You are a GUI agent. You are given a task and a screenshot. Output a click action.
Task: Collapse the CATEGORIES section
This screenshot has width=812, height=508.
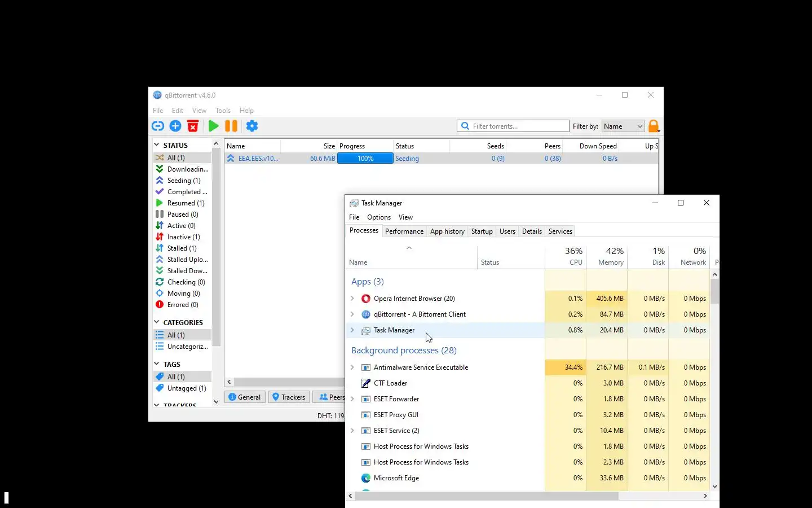click(x=157, y=322)
